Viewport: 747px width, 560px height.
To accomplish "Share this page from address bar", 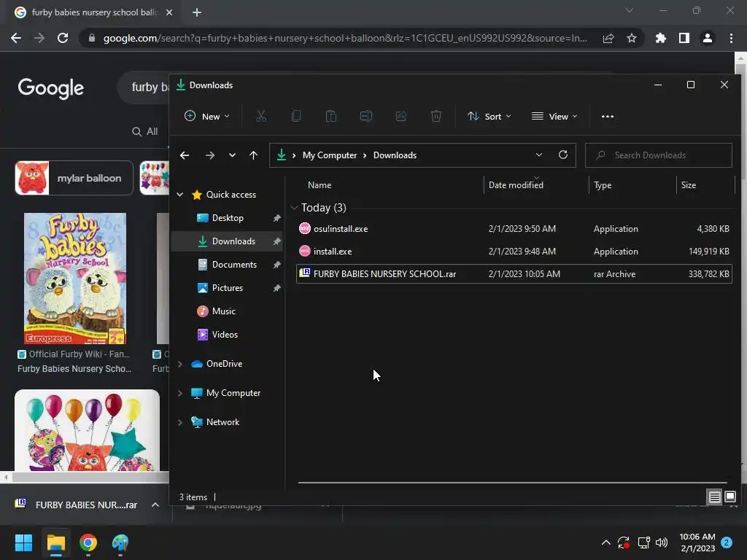I will [608, 38].
